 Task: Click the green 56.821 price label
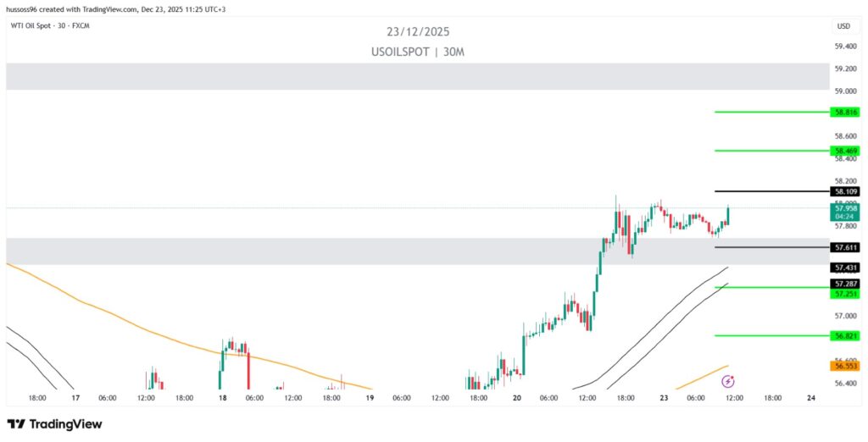click(845, 335)
